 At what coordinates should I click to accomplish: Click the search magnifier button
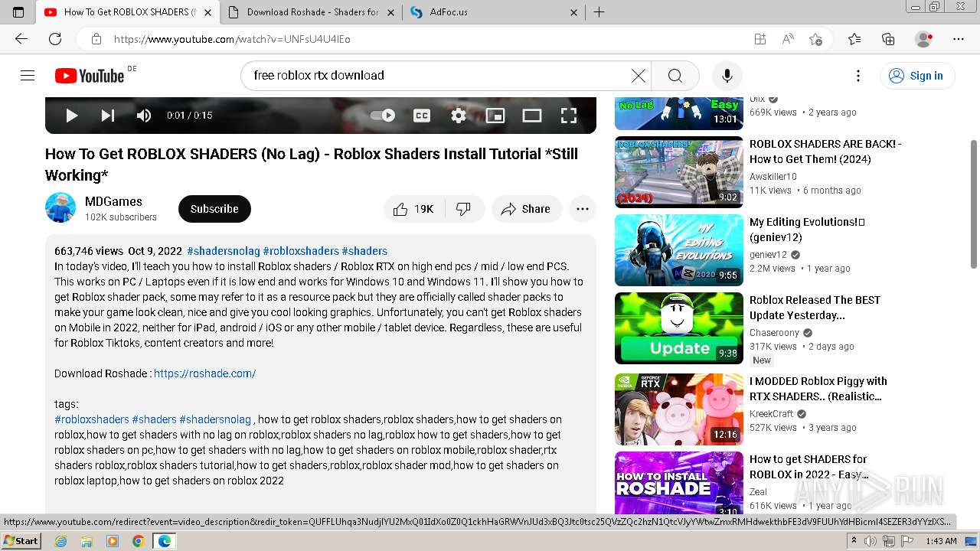click(675, 76)
